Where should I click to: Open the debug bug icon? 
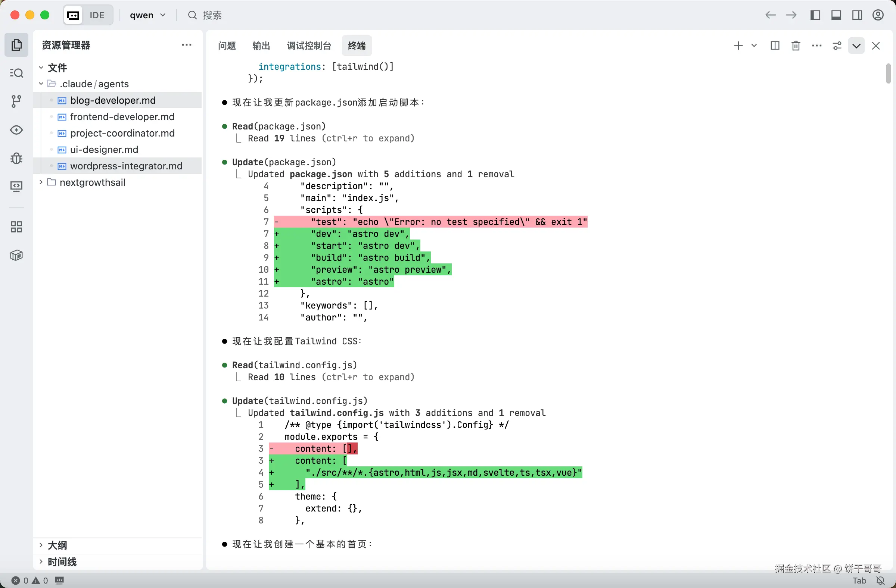(x=16, y=159)
